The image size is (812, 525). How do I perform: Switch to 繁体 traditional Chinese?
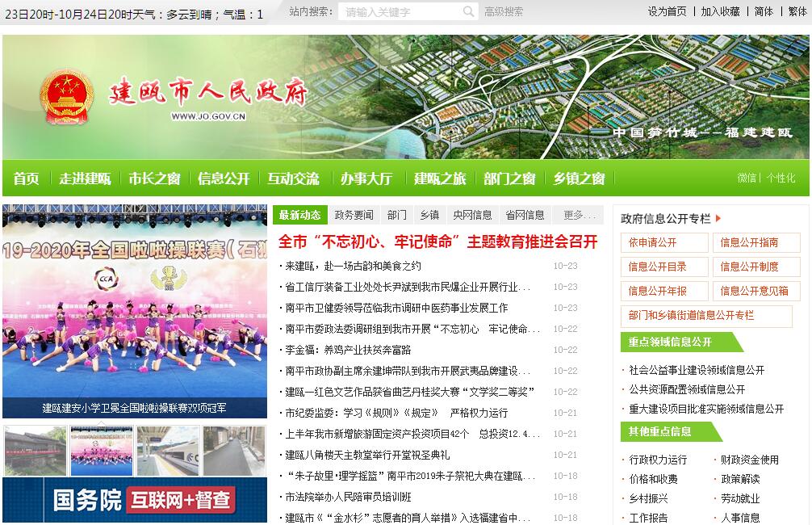coord(797,11)
